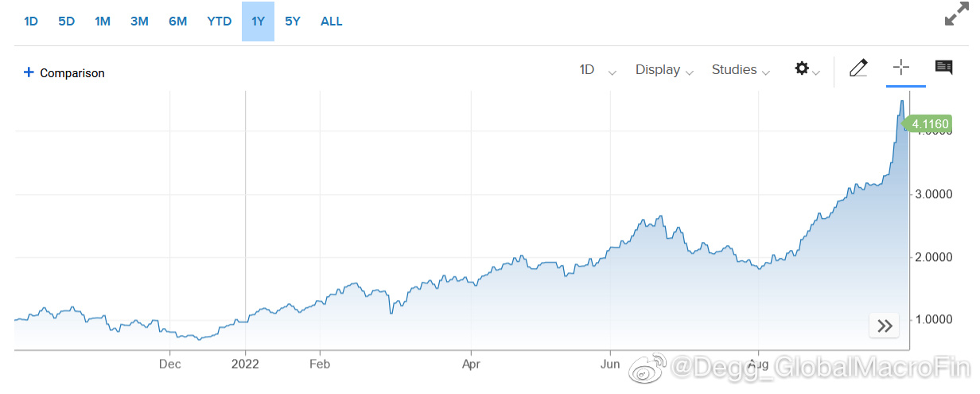
Task: Toggle the highlighted 1Y range
Action: [x=258, y=21]
